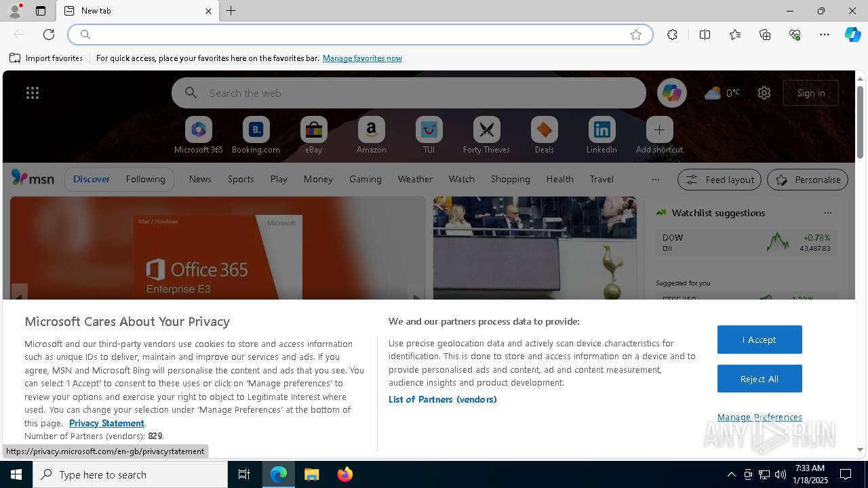
Task: Open the stadium news story thumbnail
Action: tap(535, 248)
